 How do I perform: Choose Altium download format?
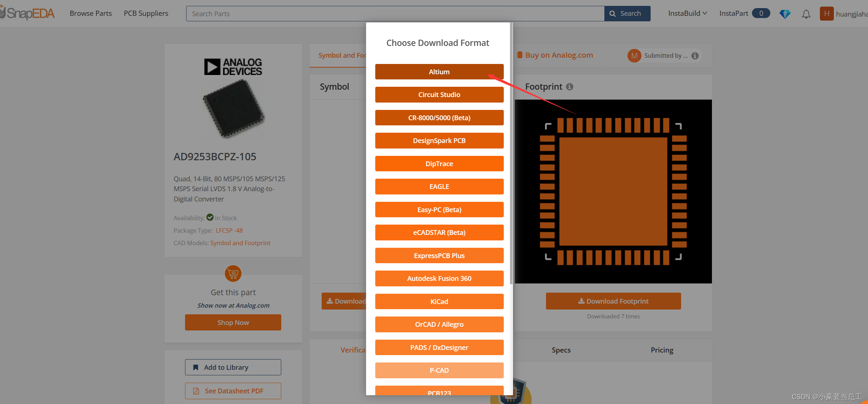coord(439,72)
